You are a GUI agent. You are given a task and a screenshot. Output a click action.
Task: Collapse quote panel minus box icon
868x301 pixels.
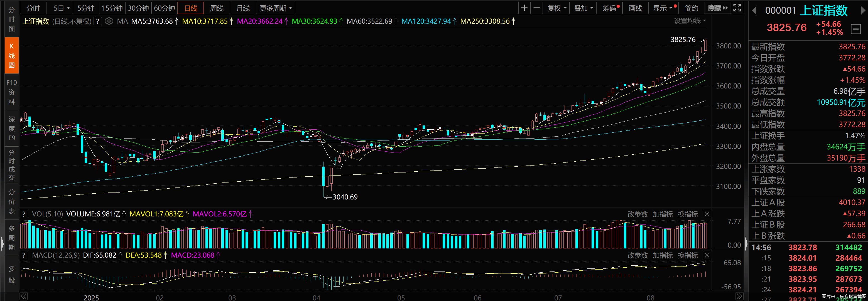point(855,29)
